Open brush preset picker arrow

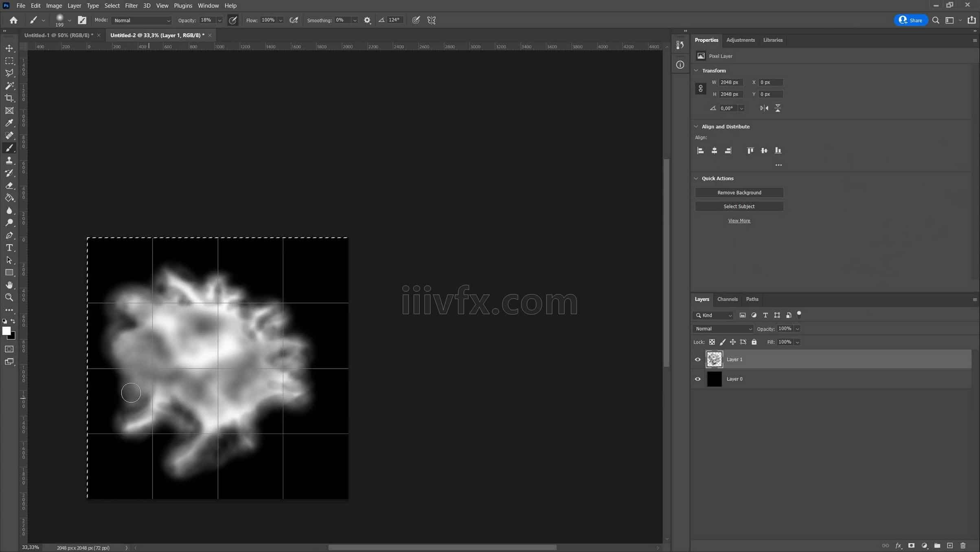click(x=70, y=20)
